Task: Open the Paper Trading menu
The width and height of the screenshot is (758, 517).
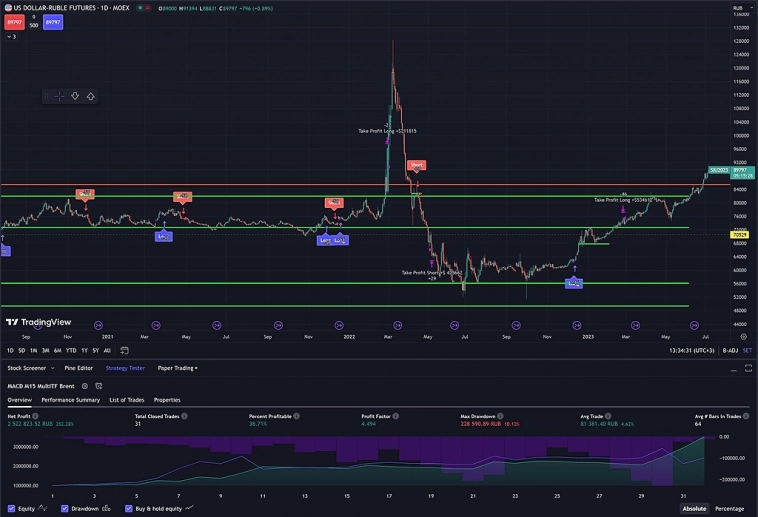Action: [x=178, y=368]
